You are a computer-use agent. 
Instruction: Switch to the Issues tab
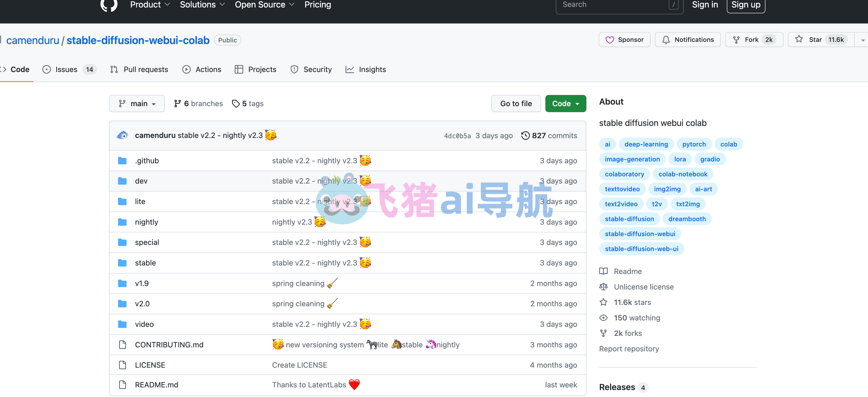point(69,69)
